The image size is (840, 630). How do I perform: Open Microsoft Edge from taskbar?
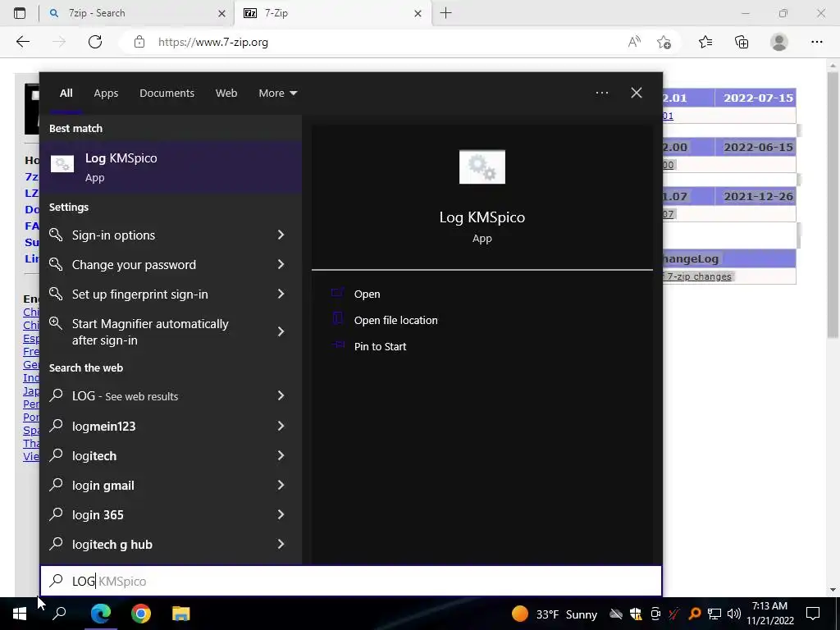tap(101, 614)
